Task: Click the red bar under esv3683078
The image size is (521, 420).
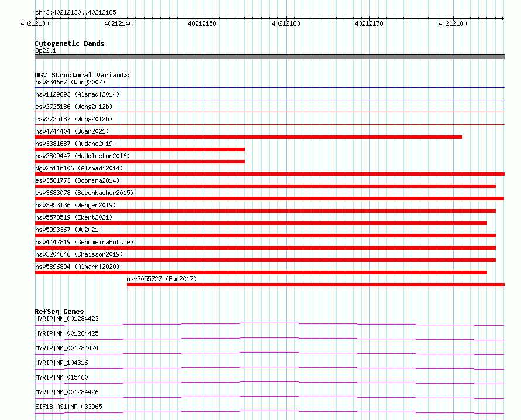Action: tap(269, 199)
